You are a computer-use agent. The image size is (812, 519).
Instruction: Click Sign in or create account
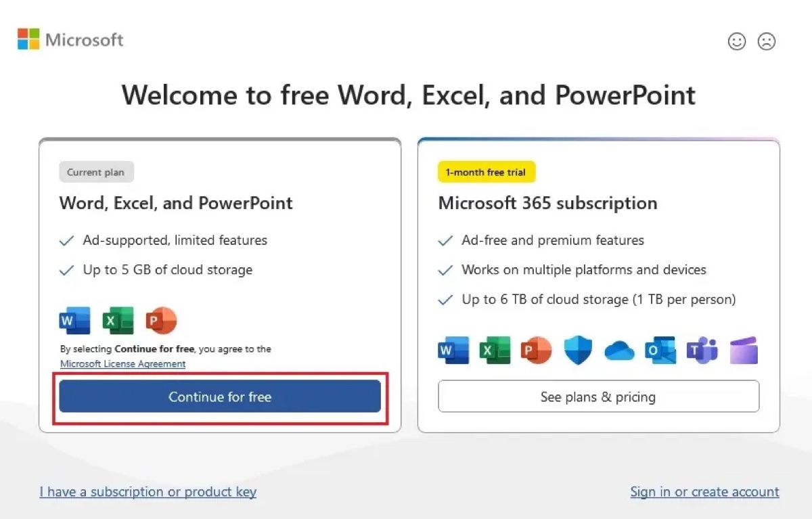pos(704,491)
